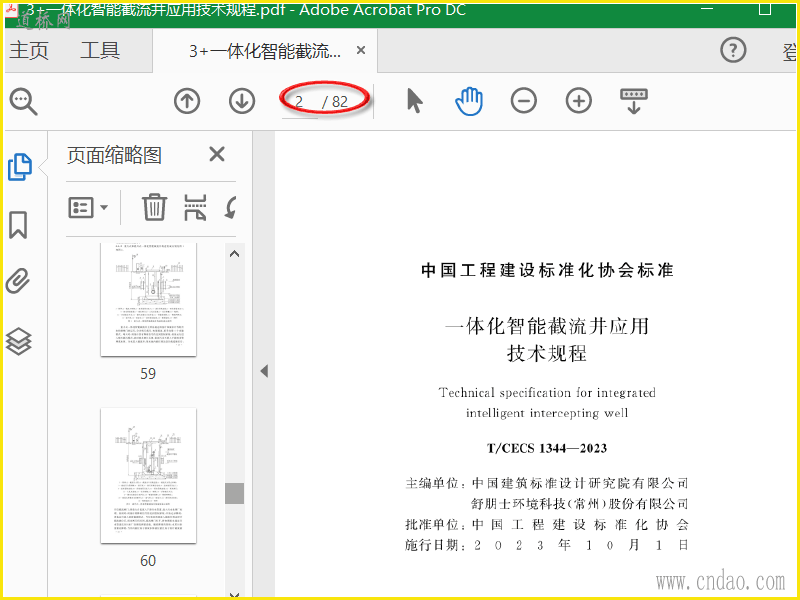Image resolution: width=800 pixels, height=600 pixels.
Task: Go to previous page with up arrow
Action: coord(187,101)
